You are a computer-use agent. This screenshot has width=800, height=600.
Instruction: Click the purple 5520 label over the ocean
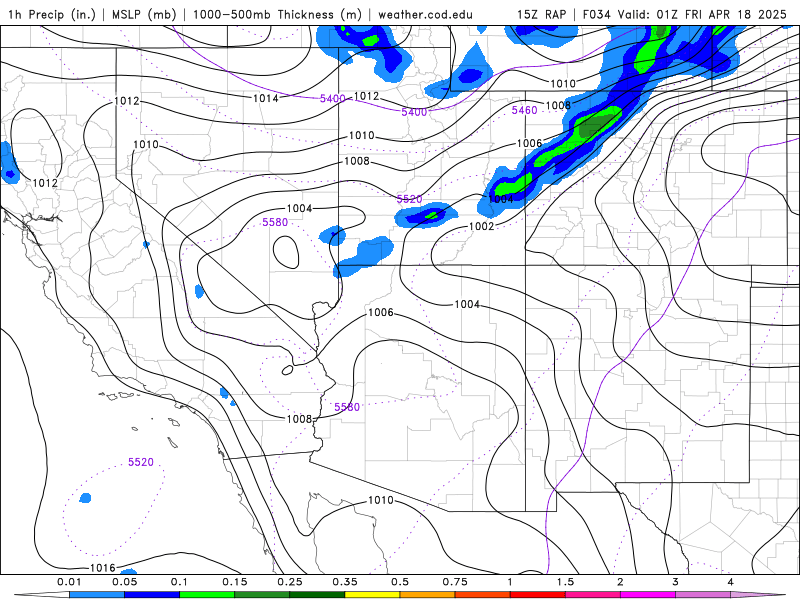pos(141,462)
